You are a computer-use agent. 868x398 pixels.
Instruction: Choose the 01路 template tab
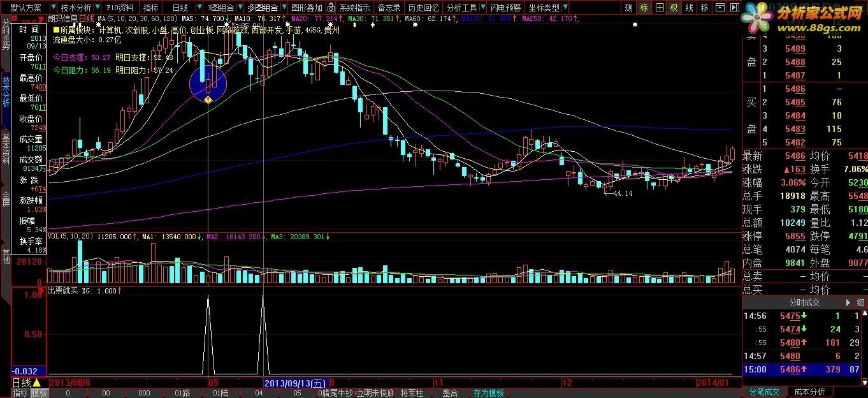(182, 393)
